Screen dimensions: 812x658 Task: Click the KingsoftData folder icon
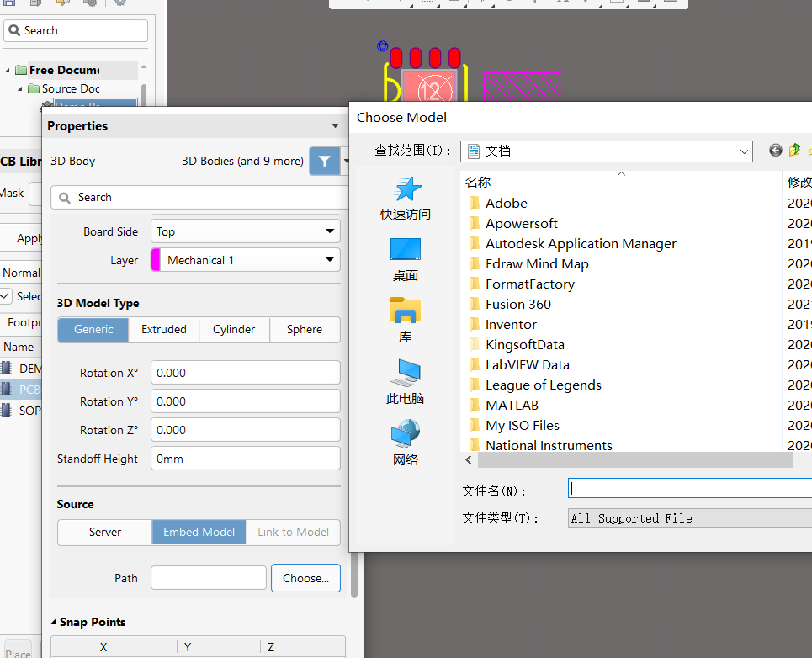(x=475, y=344)
